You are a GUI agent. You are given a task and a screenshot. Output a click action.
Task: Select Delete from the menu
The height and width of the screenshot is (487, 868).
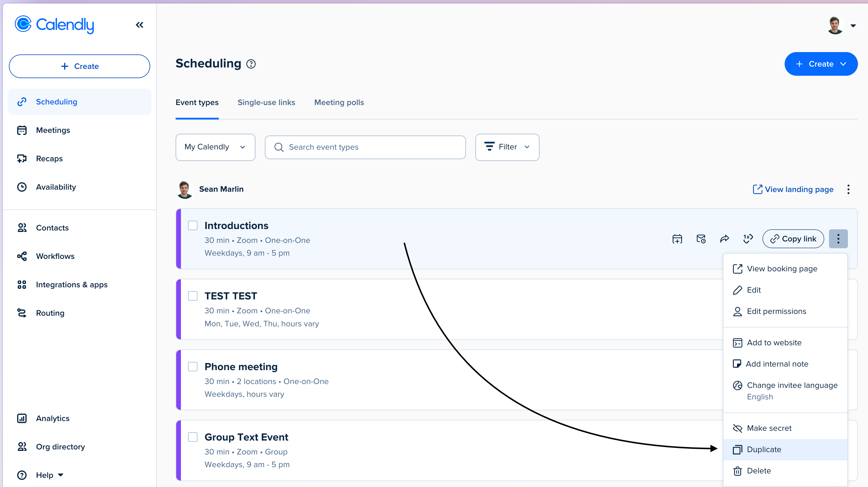click(x=785, y=471)
